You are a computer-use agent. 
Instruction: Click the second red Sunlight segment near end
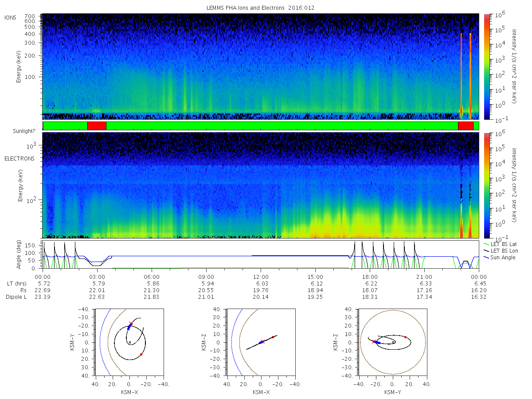pos(465,126)
